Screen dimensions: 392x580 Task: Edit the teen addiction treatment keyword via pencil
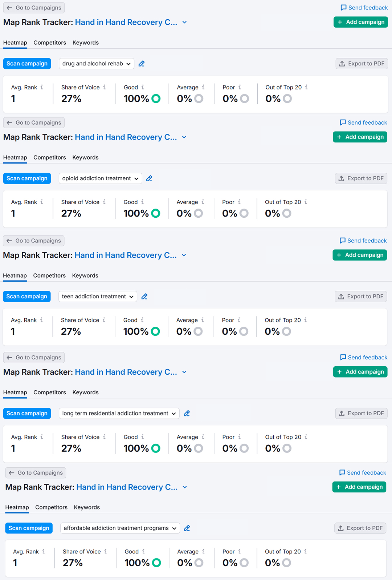144,297
